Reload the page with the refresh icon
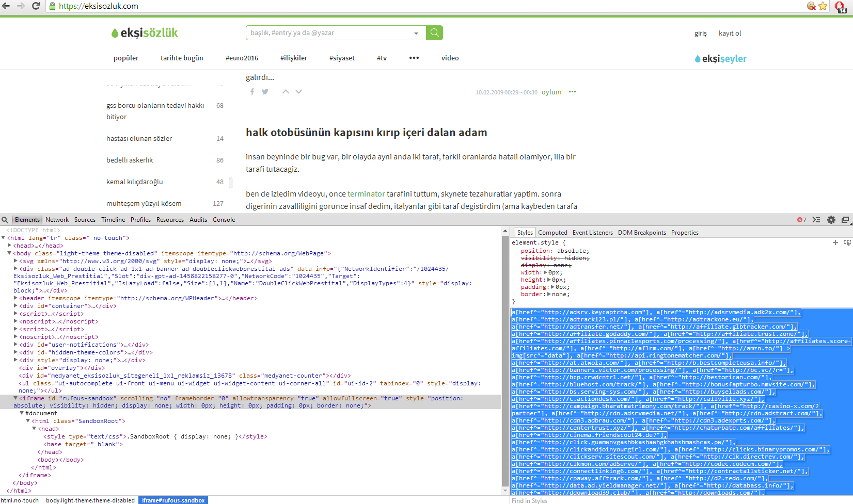Image resolution: width=853 pixels, height=504 pixels. pyautogui.click(x=36, y=6)
